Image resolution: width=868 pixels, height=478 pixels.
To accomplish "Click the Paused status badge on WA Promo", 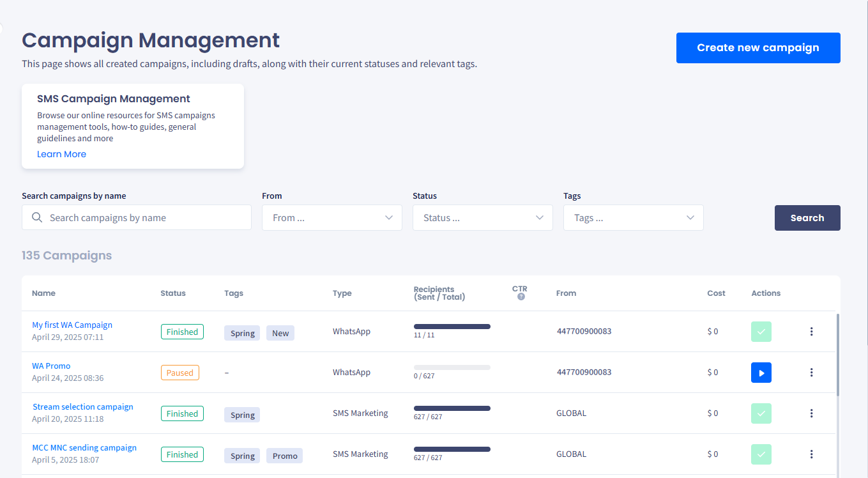I will [180, 373].
